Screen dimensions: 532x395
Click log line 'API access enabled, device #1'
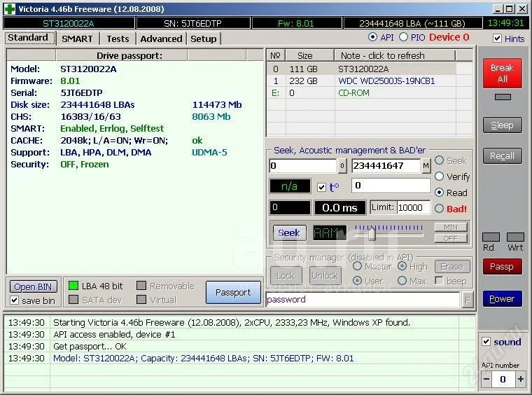coord(114,335)
